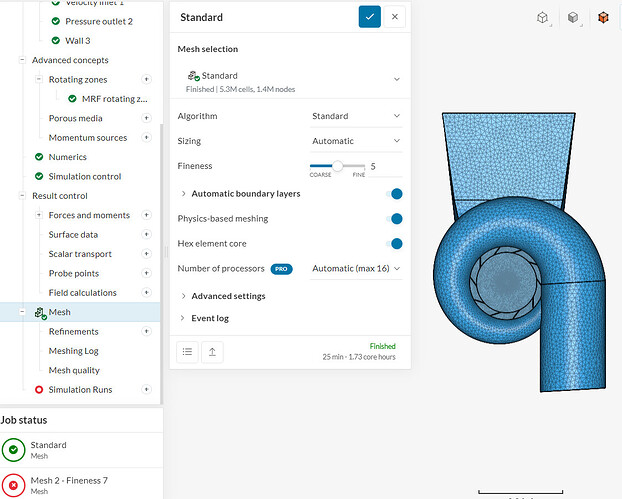The width and height of the screenshot is (622, 499).
Task: Add a new simulation run with plus
Action: [x=146, y=390]
